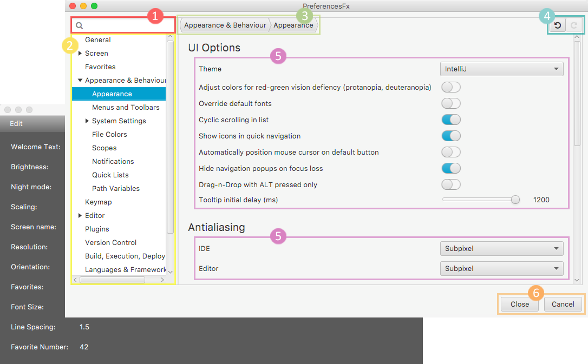Image resolution: width=588 pixels, height=364 pixels.
Task: Enable Adjust colors for red-green vision deficiency
Action: (450, 87)
